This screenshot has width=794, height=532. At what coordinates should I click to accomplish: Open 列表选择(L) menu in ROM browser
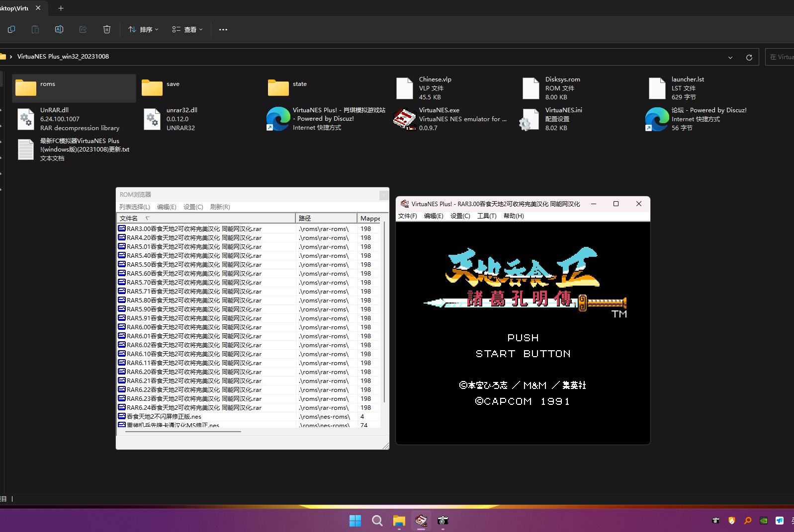tap(135, 207)
